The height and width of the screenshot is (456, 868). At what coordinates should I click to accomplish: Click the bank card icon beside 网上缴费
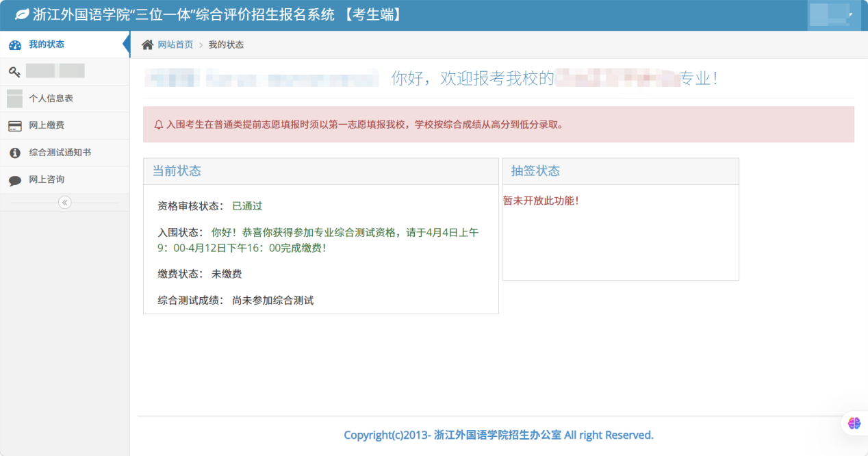pos(15,125)
